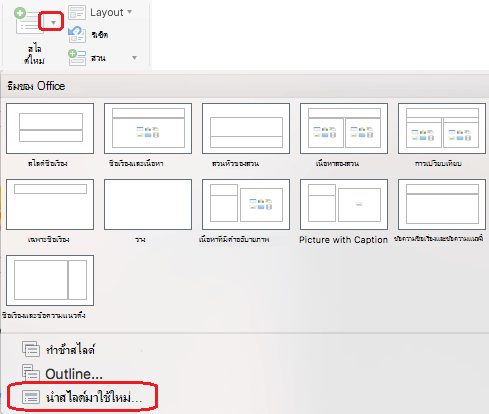Click the Section icon with green plus

click(77, 57)
